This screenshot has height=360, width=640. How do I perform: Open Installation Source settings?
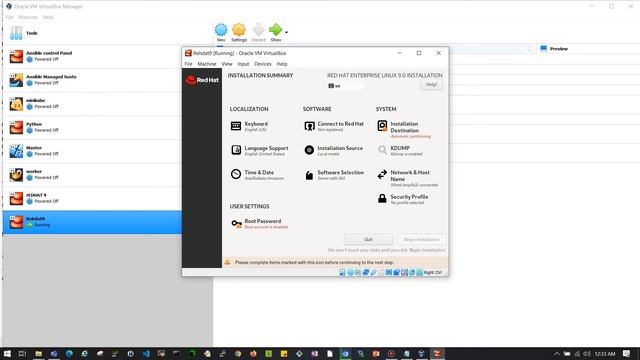pos(333,150)
